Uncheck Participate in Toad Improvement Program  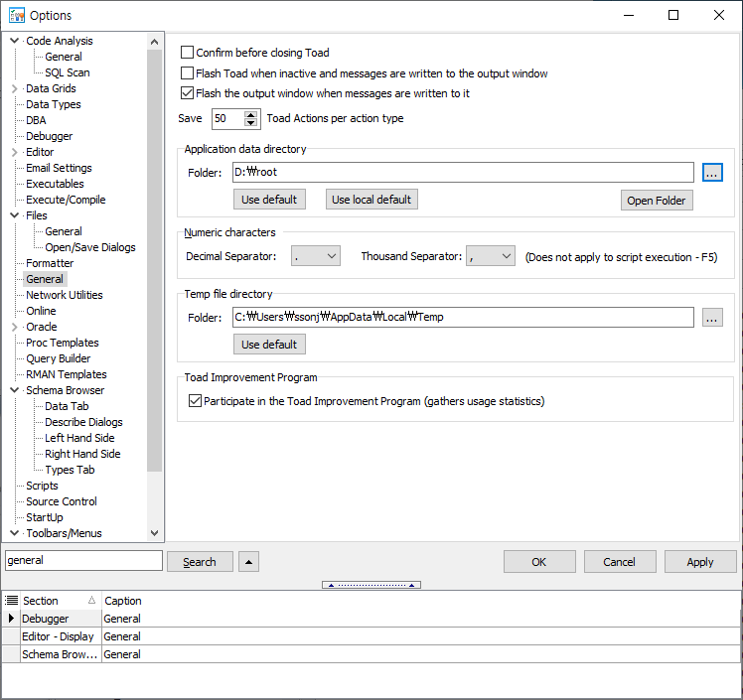point(196,401)
